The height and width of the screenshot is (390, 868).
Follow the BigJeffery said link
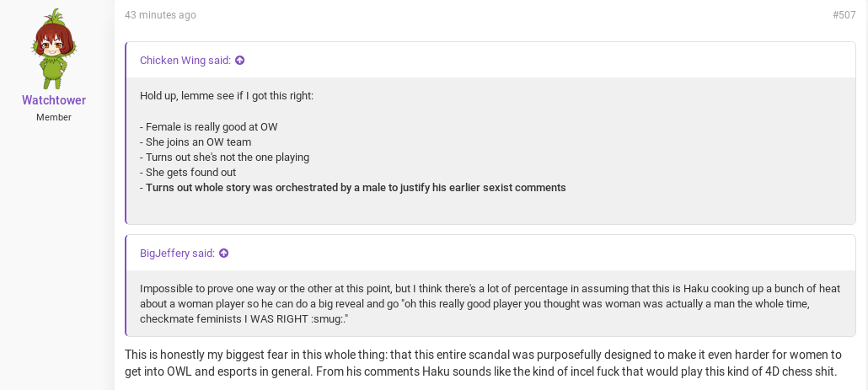tap(177, 254)
